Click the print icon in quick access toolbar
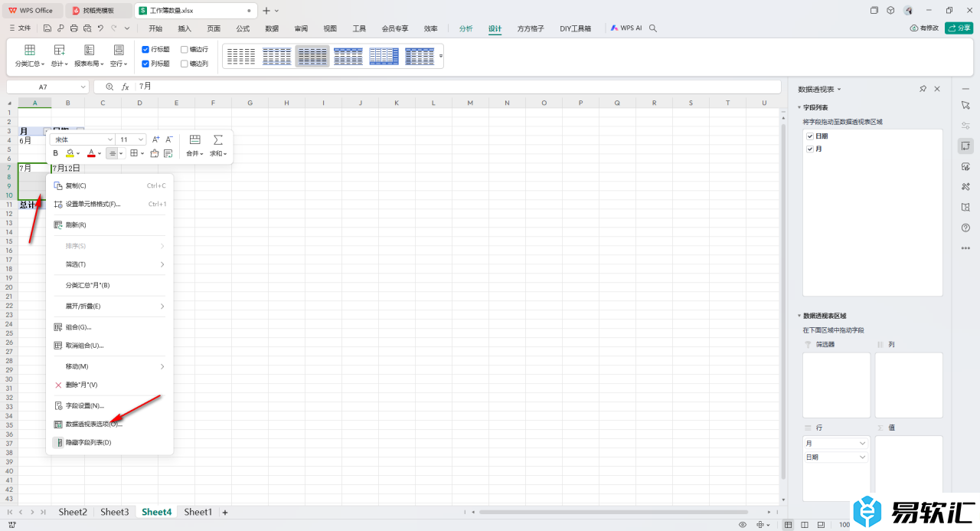Image resolution: width=980 pixels, height=531 pixels. (x=73, y=28)
